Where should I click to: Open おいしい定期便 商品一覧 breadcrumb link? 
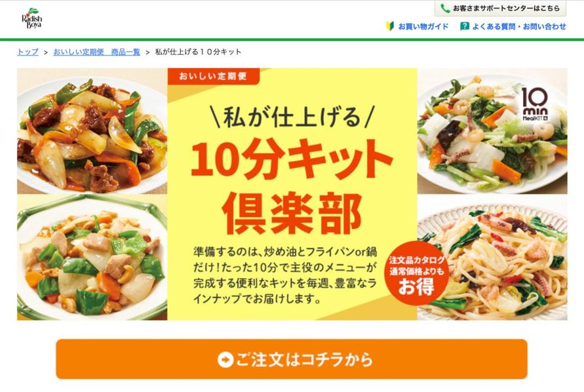pyautogui.click(x=97, y=52)
